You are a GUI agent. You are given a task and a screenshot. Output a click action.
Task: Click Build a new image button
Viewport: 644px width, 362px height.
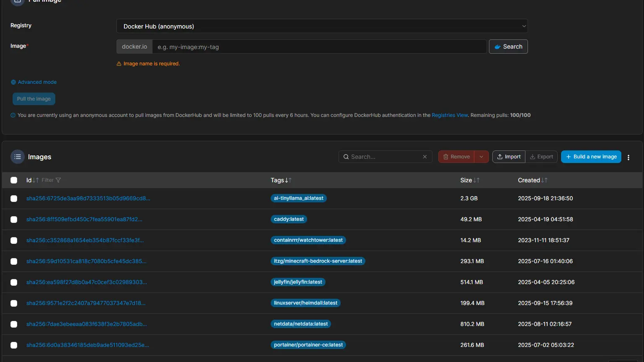[591, 157]
